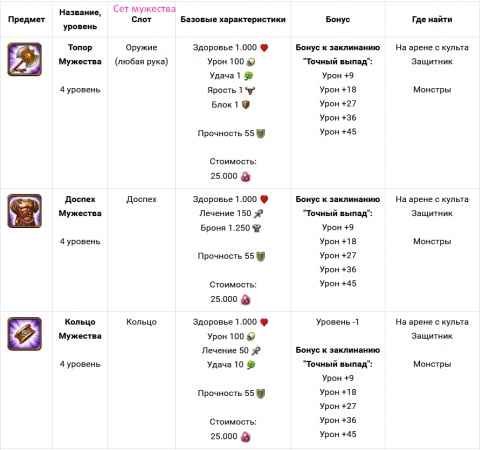Click the Топор Мужества axe item icon
482x450 pixels.
[x=25, y=59]
